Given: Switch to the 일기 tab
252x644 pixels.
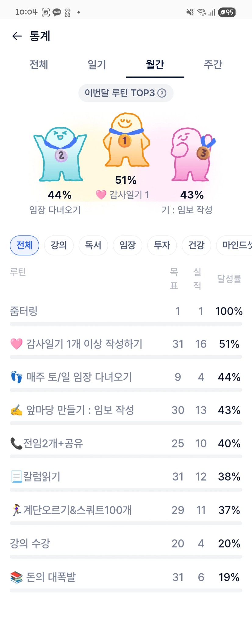Looking at the screenshot, I should 97,65.
